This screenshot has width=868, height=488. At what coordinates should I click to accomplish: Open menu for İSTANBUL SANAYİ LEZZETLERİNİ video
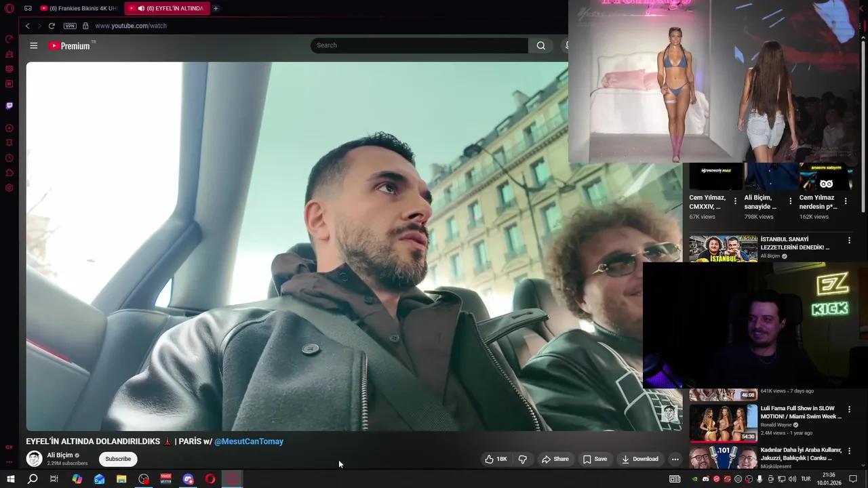click(849, 240)
